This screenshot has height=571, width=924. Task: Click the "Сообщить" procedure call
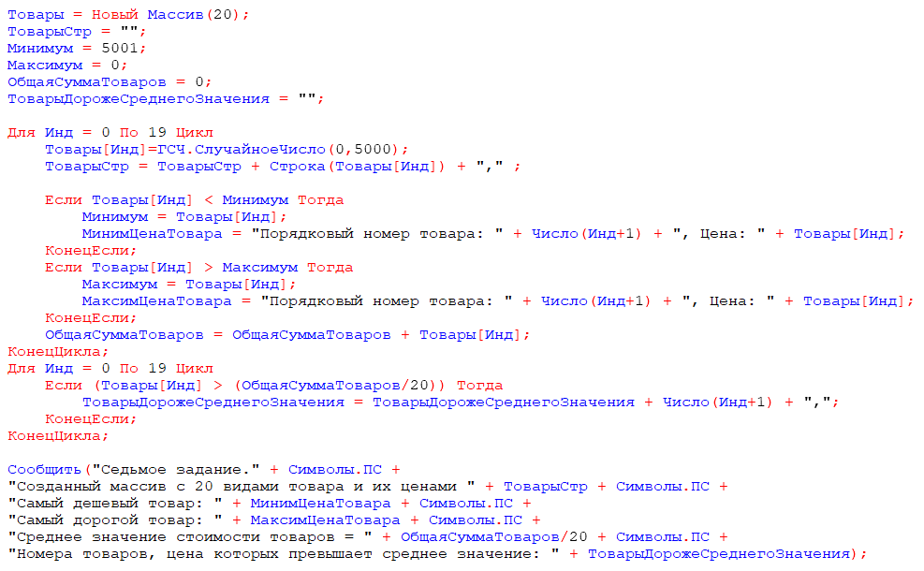click(44, 470)
